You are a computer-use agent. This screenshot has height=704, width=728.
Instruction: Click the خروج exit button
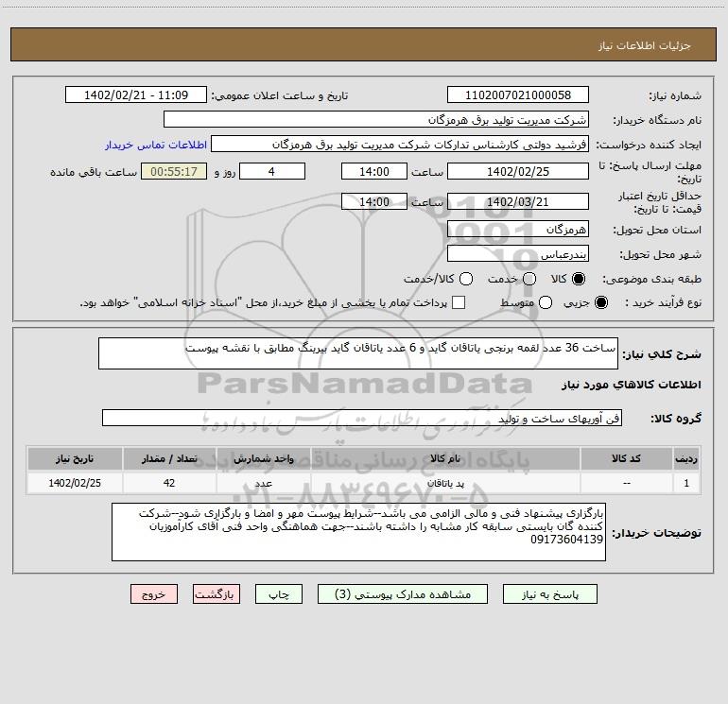(154, 594)
